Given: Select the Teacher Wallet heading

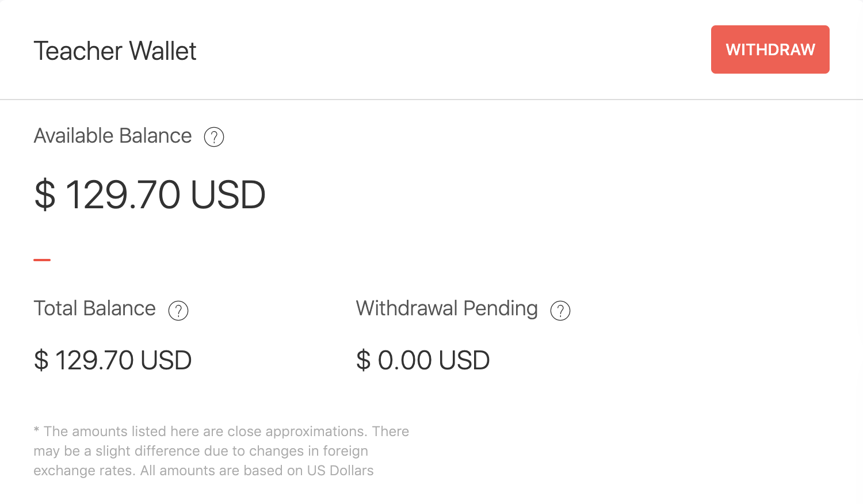Looking at the screenshot, I should (x=115, y=51).
